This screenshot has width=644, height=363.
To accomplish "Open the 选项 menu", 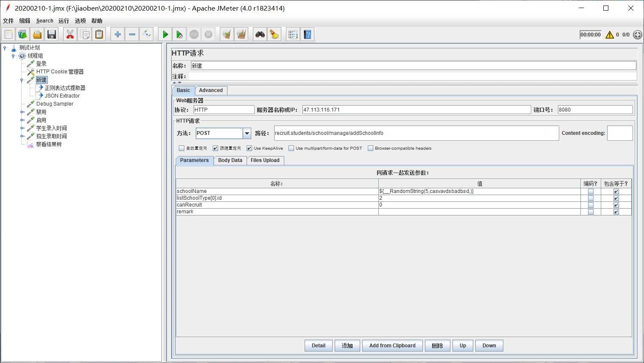I will click(80, 21).
